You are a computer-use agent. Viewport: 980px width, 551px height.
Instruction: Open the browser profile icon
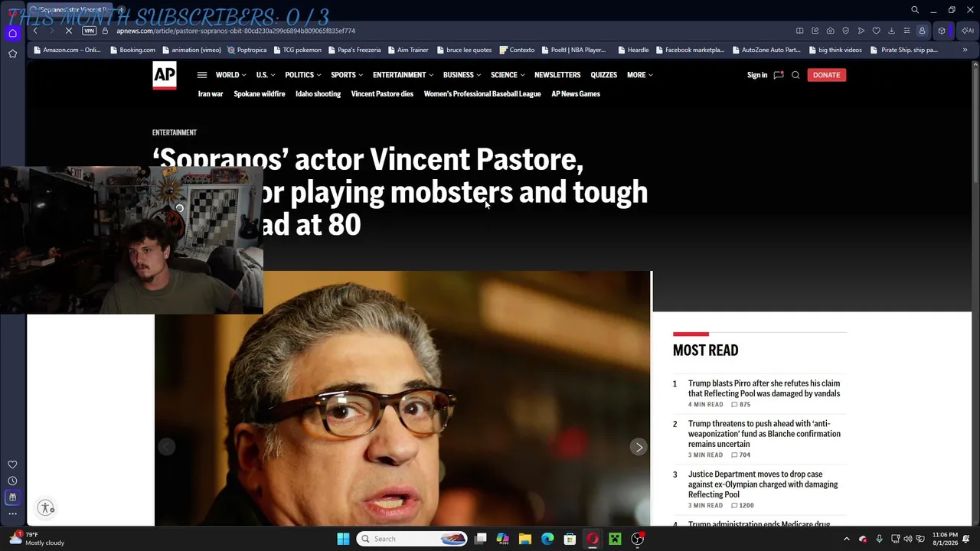pos(922,31)
